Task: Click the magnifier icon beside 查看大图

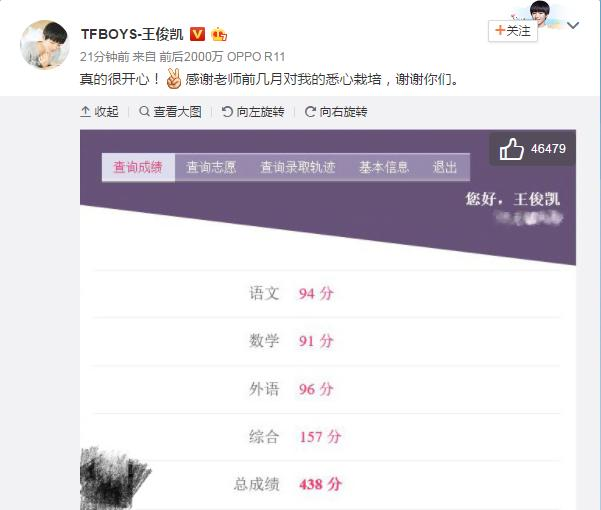Action: click(x=145, y=112)
